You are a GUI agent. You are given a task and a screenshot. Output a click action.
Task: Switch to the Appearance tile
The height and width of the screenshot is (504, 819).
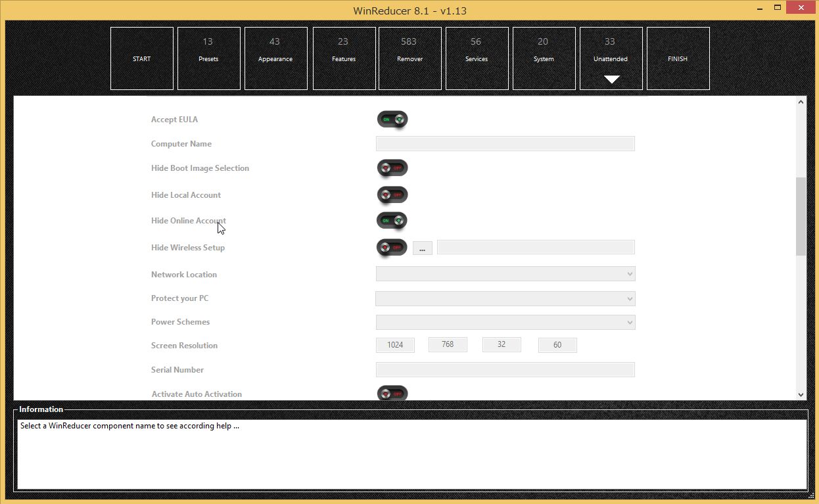point(275,58)
